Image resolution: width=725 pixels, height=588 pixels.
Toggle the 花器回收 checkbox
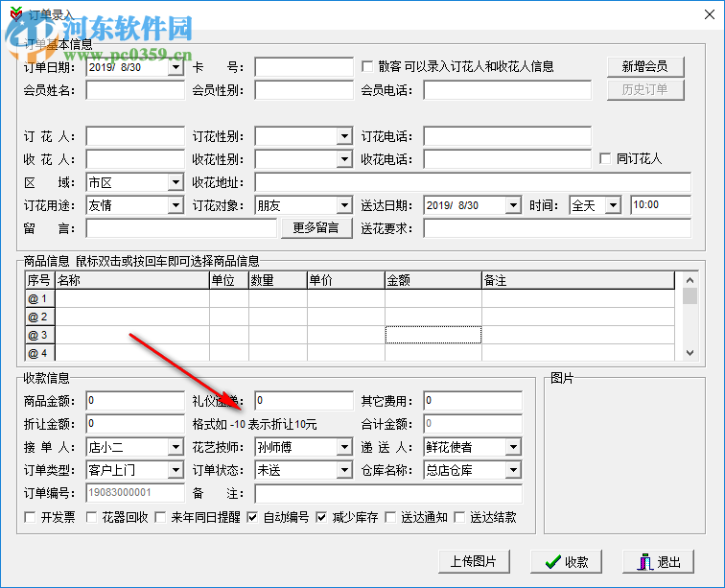(91, 517)
